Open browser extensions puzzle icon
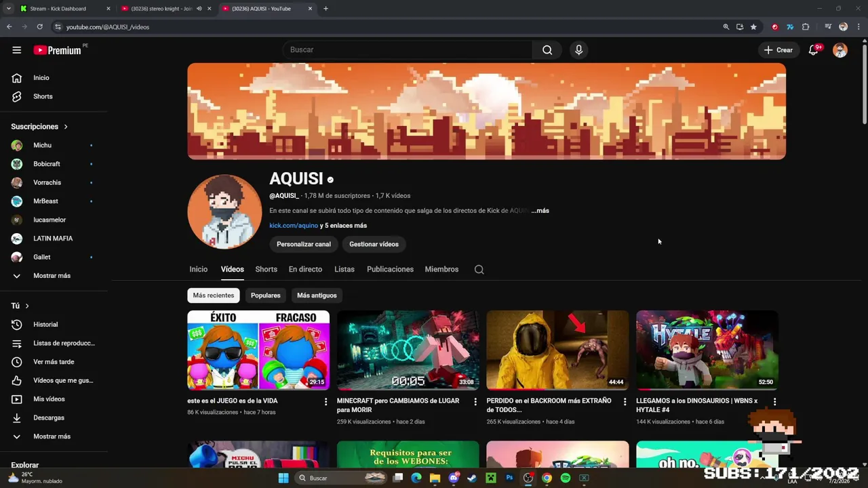This screenshot has height=488, width=868. coord(806,26)
